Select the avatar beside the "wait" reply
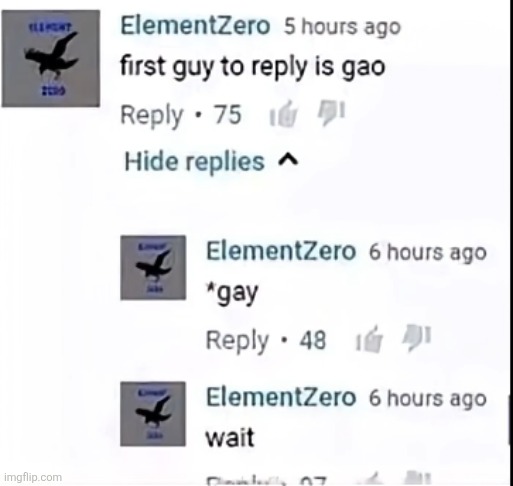This screenshot has width=513, height=486. pos(153,414)
